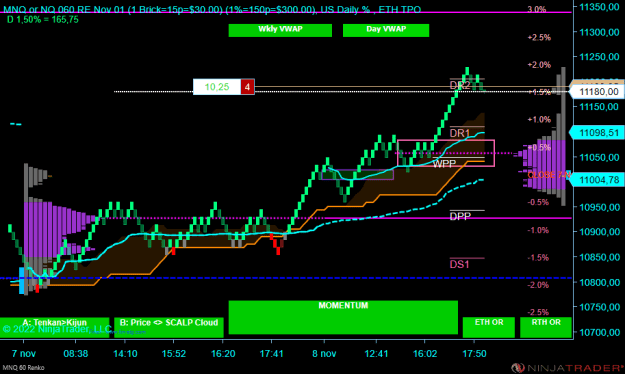Click the red CLOSE 7-N label
This screenshot has height=374, width=625.
549,175
